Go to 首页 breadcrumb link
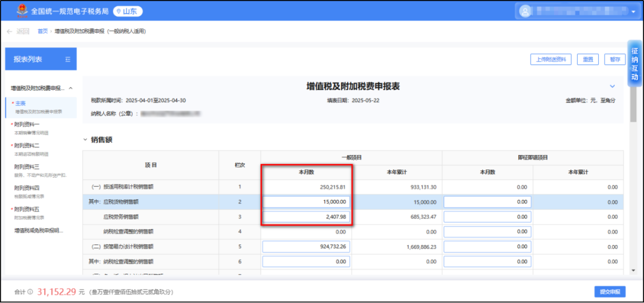 (x=43, y=31)
